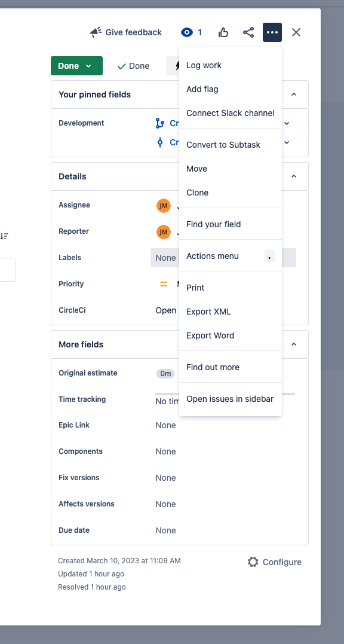Click the Open link beside CircleCi

(x=165, y=310)
